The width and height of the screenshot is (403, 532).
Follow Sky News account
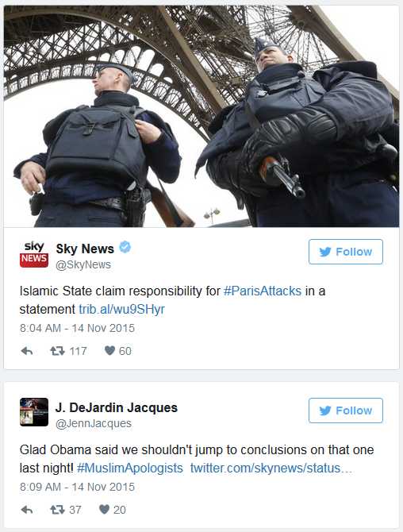pyautogui.click(x=346, y=252)
